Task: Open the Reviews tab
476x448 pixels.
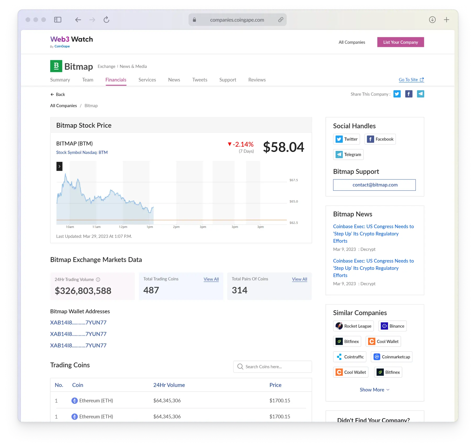Action: click(257, 80)
